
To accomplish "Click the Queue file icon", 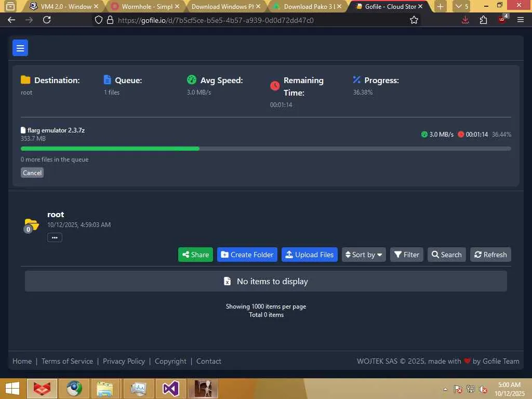I will click(x=107, y=79).
